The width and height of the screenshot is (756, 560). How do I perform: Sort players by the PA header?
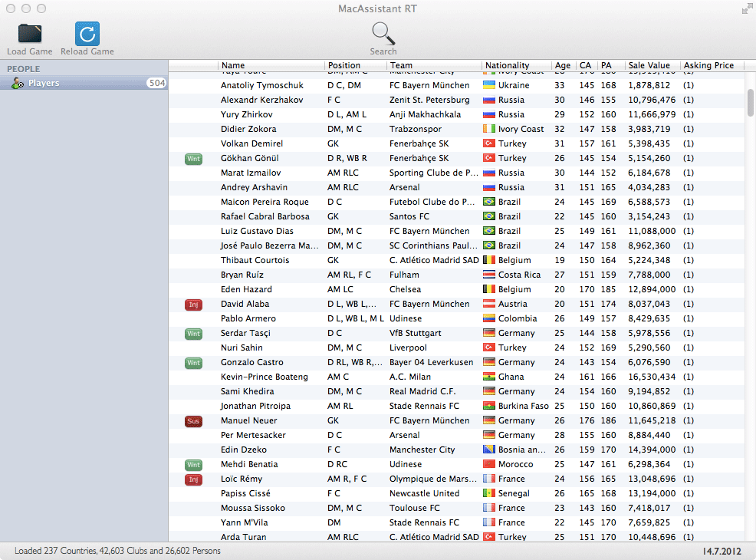(x=611, y=65)
